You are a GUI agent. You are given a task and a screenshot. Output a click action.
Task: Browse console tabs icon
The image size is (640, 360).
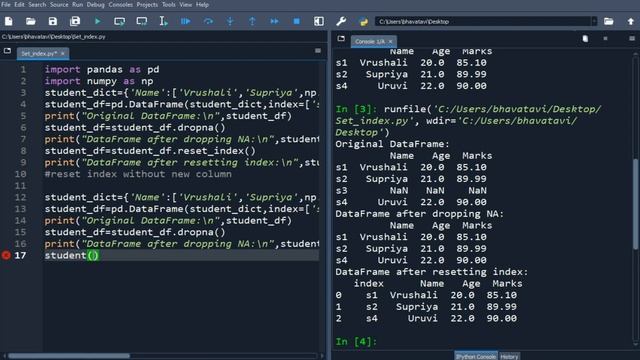[x=341, y=39]
